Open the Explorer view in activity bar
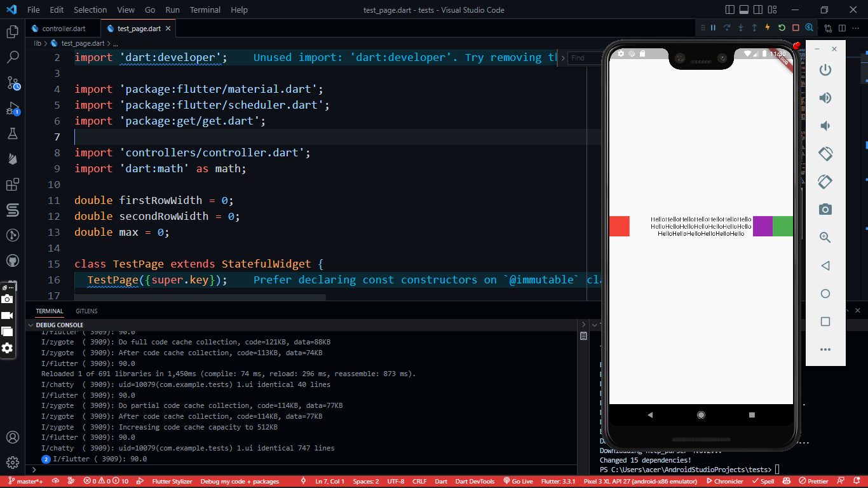The image size is (868, 488). coord(12,32)
